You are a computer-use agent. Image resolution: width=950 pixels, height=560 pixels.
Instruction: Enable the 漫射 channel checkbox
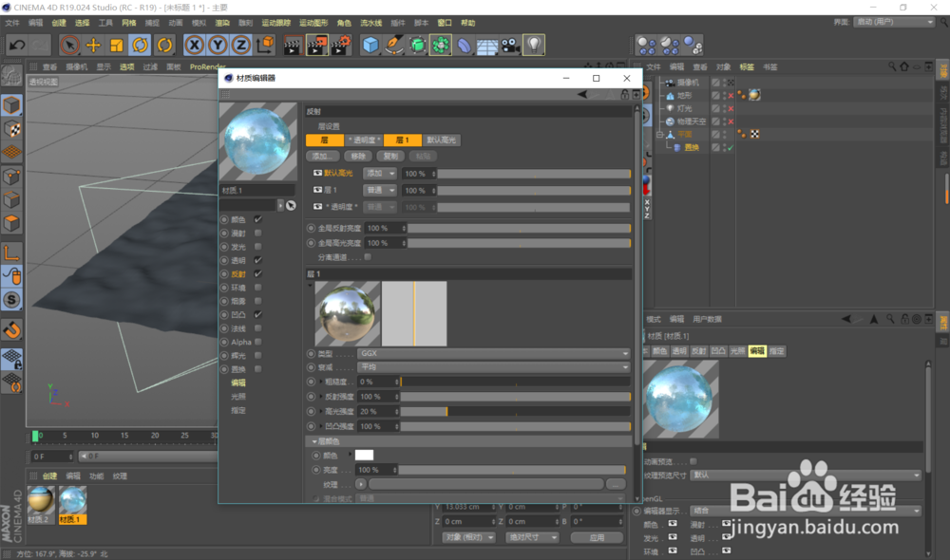[x=258, y=233]
